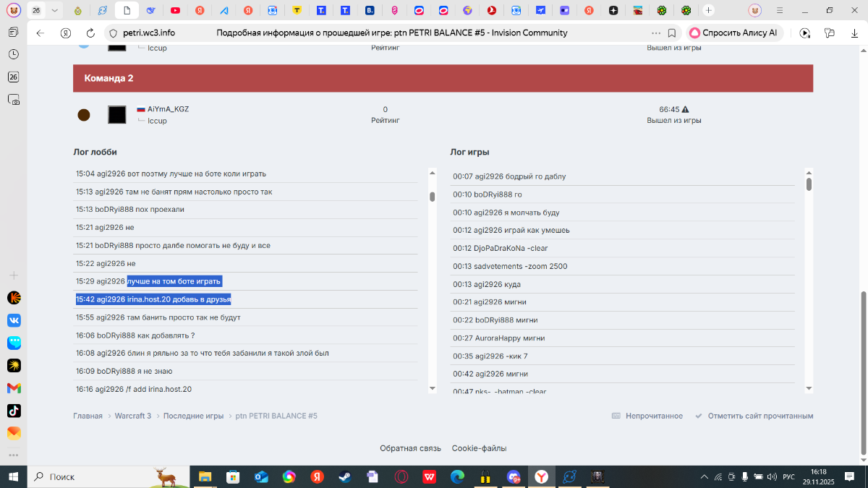
Task: Click the browser back arrow
Action: tap(41, 33)
